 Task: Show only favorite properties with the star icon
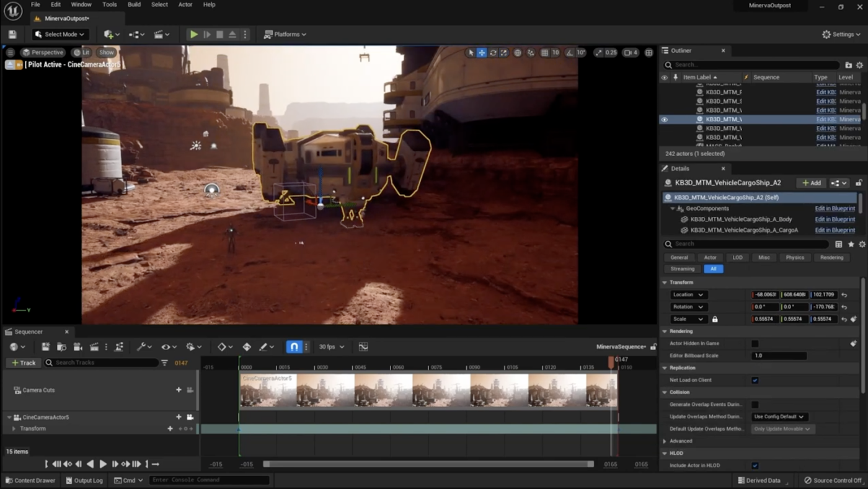[x=851, y=244]
